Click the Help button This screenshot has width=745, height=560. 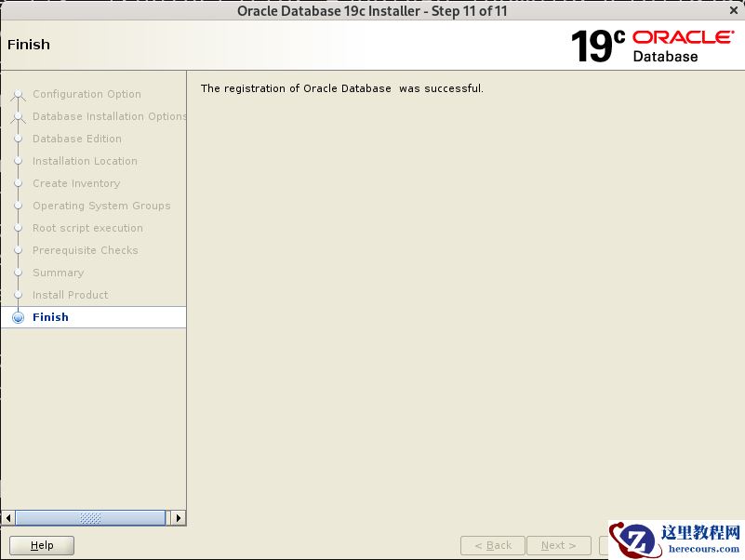[42, 545]
